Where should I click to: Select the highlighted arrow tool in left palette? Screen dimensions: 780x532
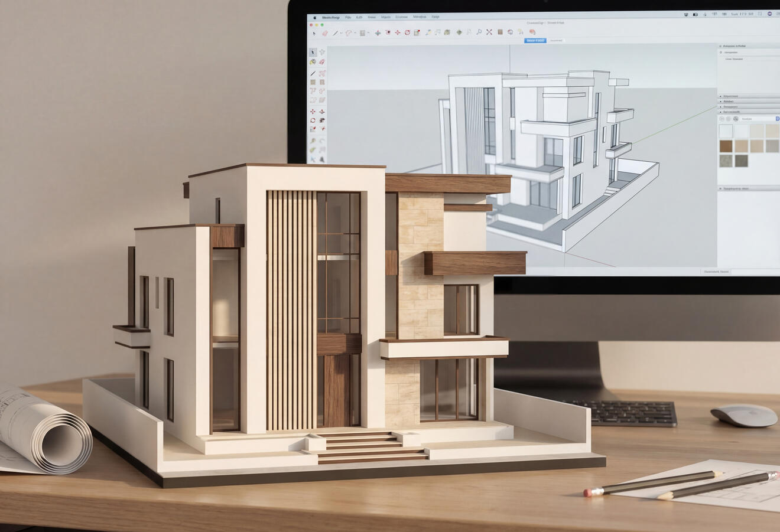tap(313, 53)
